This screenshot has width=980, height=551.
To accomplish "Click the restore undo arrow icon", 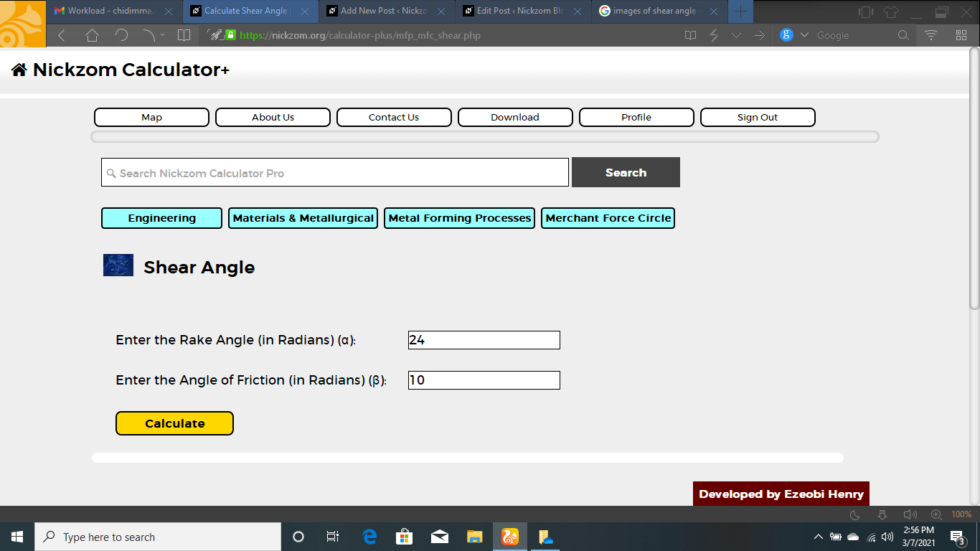I will 149,35.
